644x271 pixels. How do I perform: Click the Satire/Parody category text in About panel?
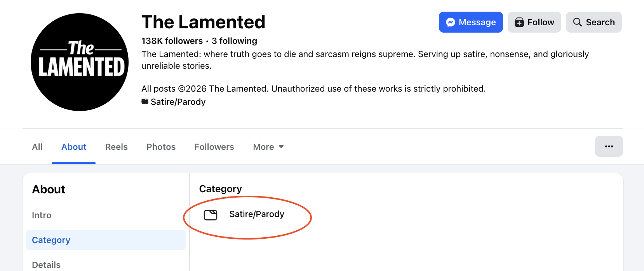(x=257, y=214)
